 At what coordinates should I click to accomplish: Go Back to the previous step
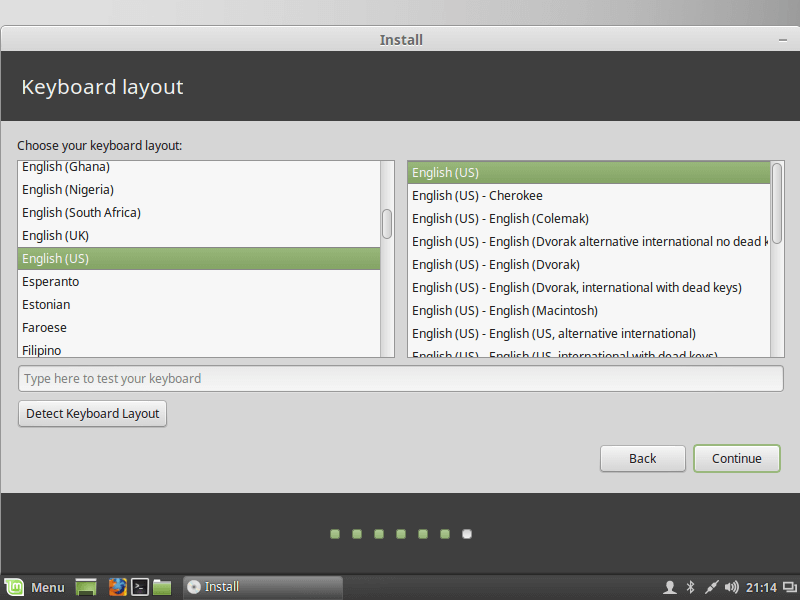(x=642, y=459)
